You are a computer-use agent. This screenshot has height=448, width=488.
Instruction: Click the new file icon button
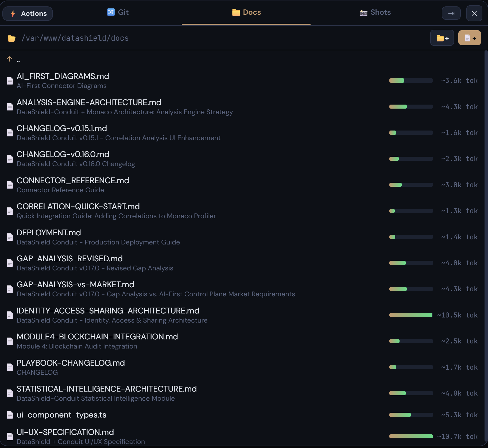coord(470,38)
